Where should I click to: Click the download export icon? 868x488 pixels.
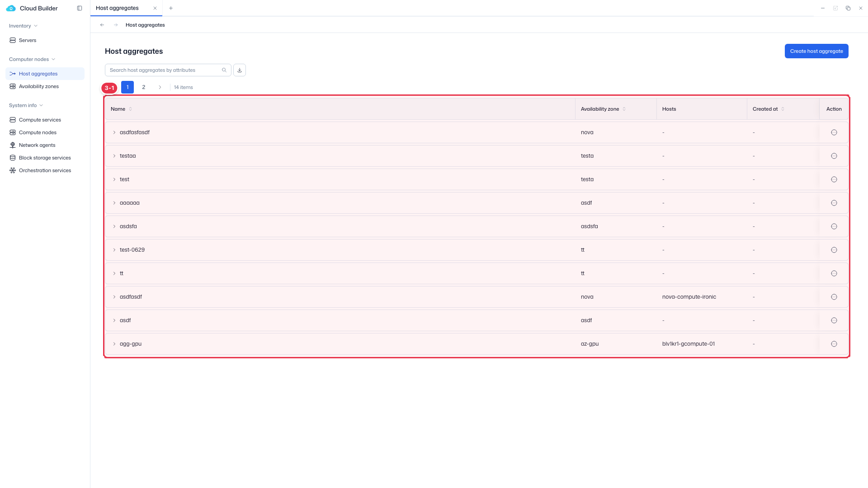(240, 70)
